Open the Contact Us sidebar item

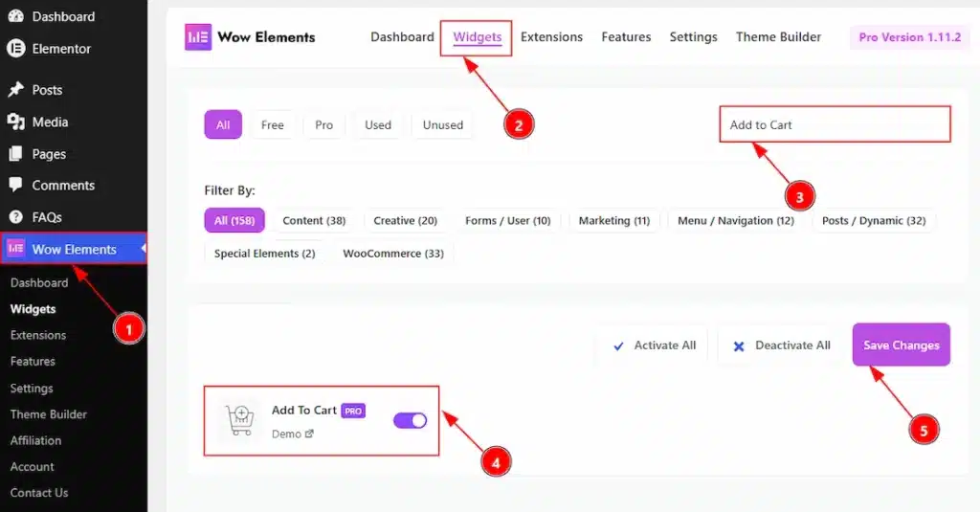tap(38, 493)
